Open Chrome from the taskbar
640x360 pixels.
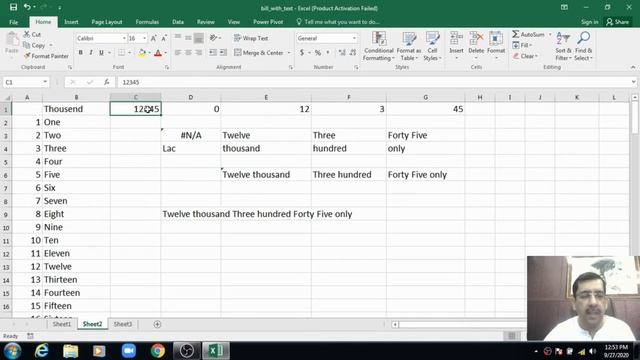158,351
